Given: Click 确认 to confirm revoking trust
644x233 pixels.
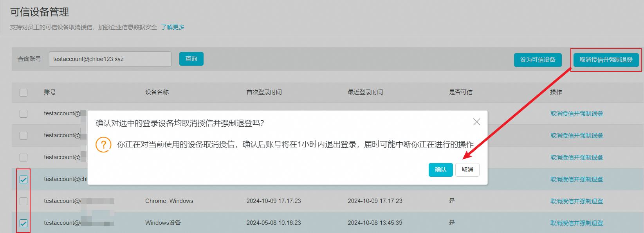Looking at the screenshot, I should 440,170.
